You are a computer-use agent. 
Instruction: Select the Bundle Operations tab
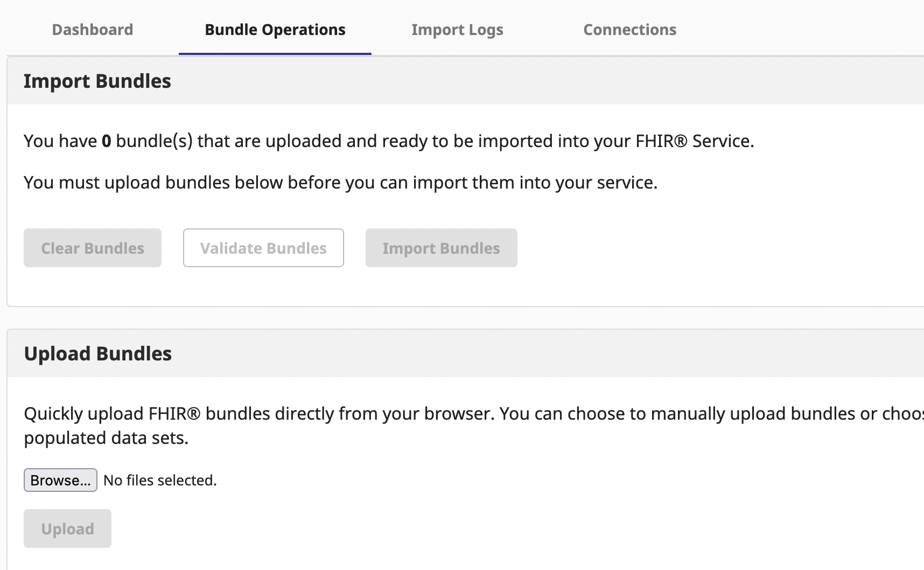[x=275, y=30]
